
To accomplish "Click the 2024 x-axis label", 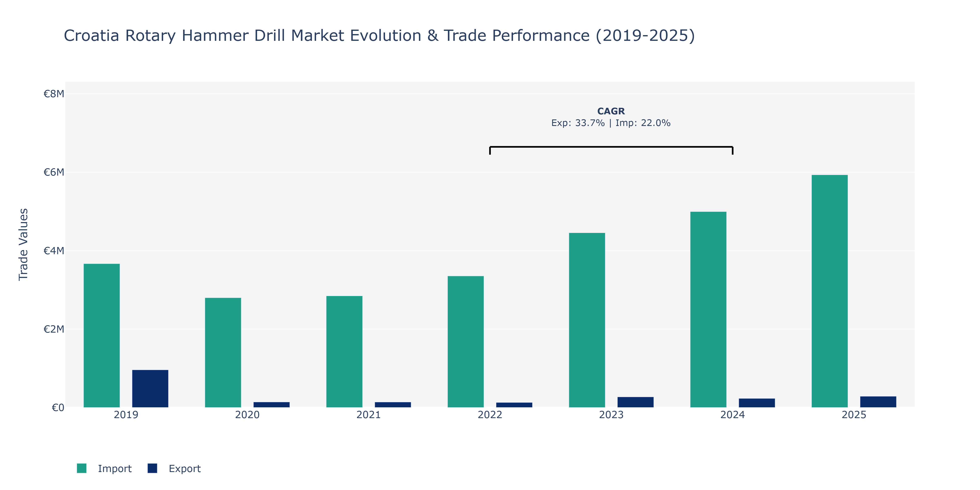I will [x=733, y=415].
